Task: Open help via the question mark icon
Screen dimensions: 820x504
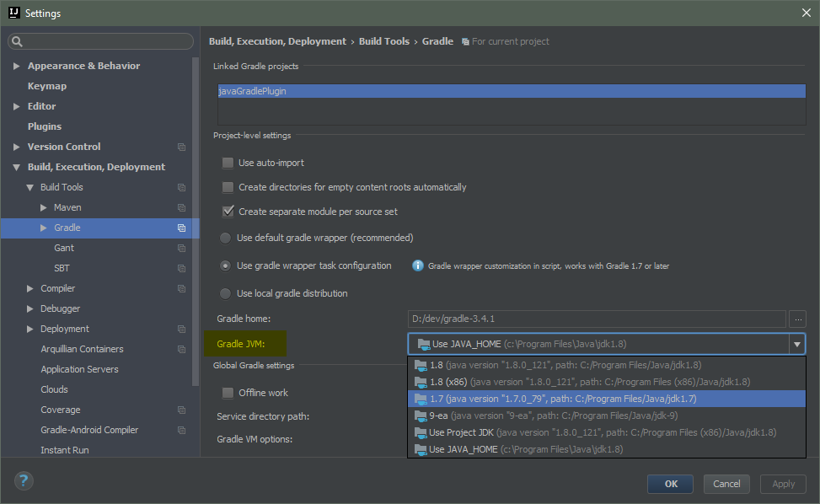Action: [24, 481]
